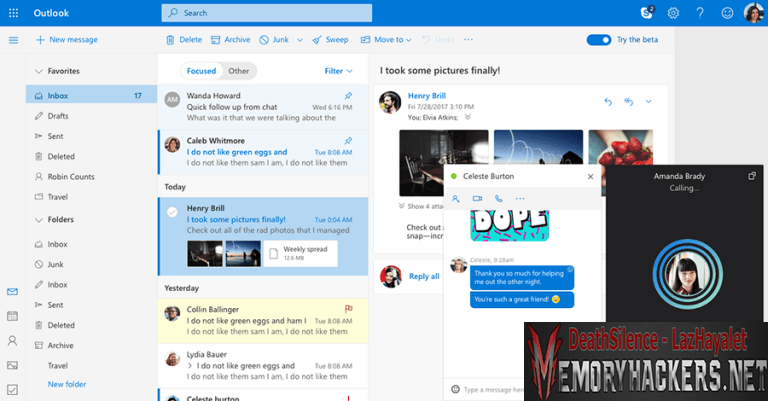The width and height of the screenshot is (768, 401).
Task: Open the Move to dropdown
Action: [x=386, y=40]
